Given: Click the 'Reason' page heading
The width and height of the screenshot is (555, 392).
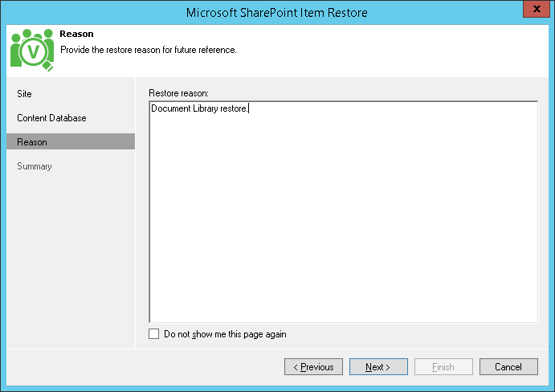Looking at the screenshot, I should pos(76,34).
